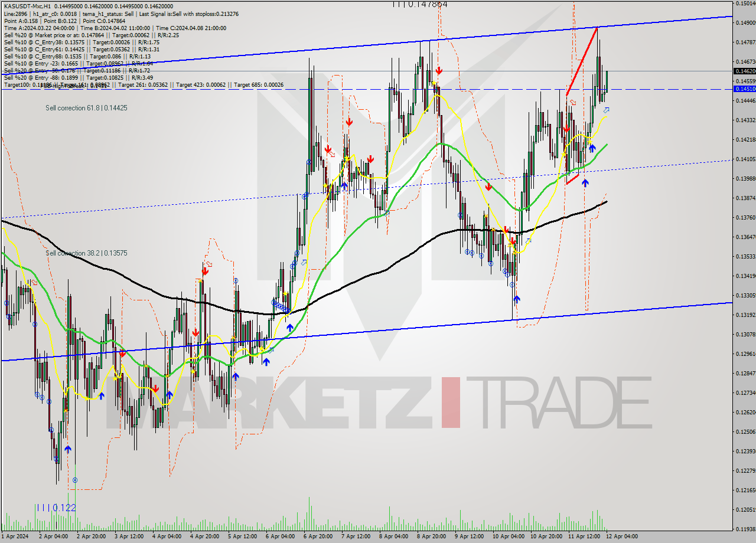Click the '10 Apr 04:00' time label
Image resolution: width=756 pixels, height=543 pixels.
pyautogui.click(x=508, y=537)
